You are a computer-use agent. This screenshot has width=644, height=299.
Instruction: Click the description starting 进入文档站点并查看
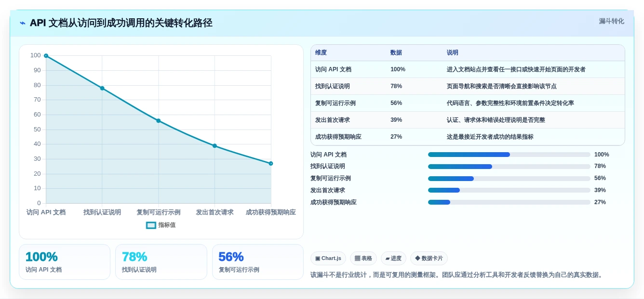516,69
